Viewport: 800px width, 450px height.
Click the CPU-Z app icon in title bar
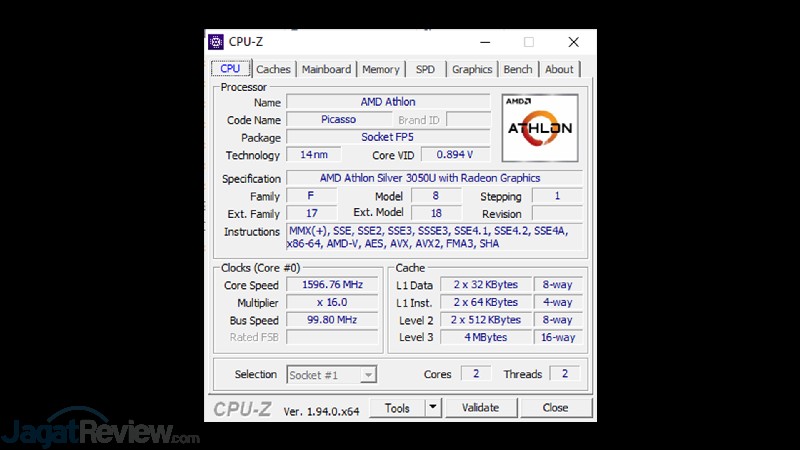(216, 42)
